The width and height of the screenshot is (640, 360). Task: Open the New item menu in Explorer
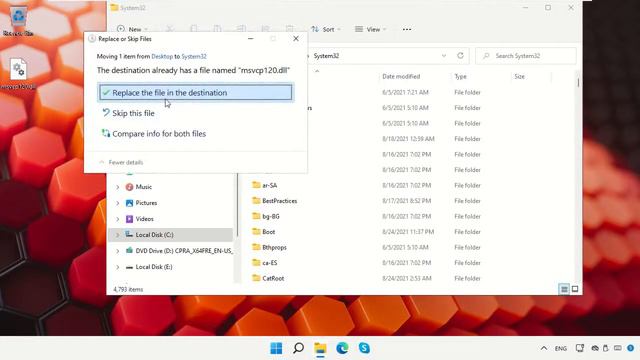[132, 29]
